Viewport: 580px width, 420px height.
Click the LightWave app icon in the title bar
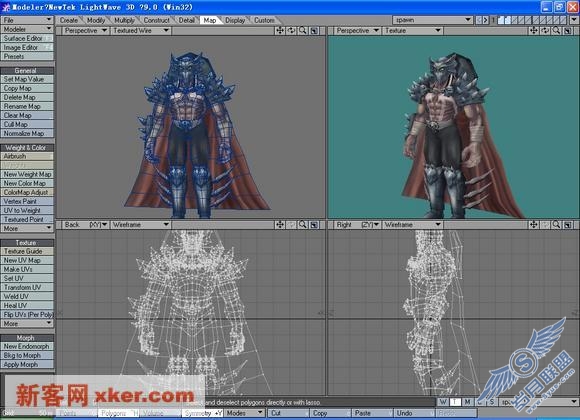coord(6,7)
